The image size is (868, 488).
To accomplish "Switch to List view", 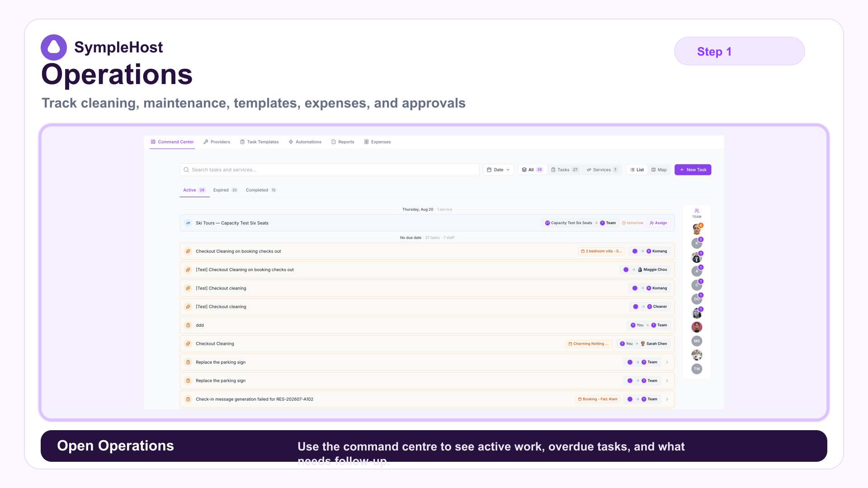I will tap(637, 170).
